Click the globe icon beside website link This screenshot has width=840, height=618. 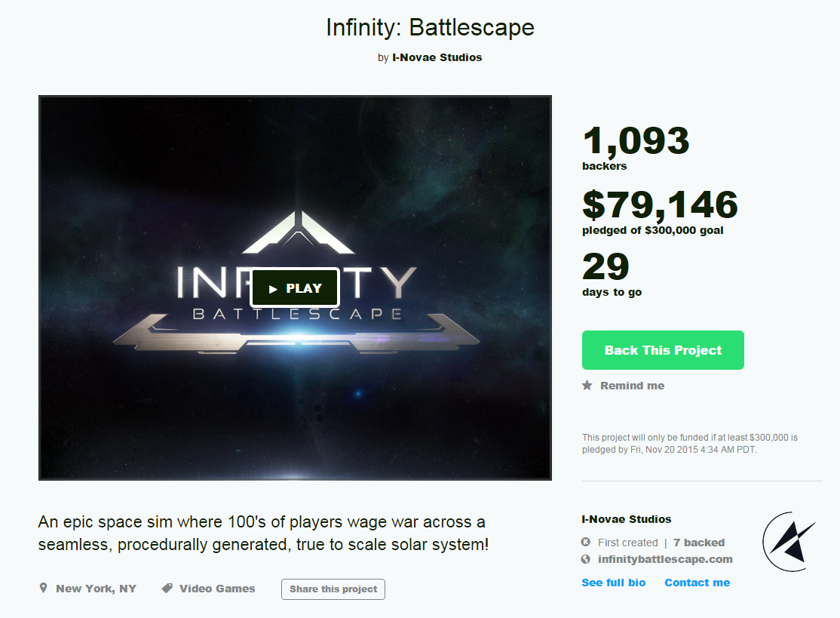586,559
